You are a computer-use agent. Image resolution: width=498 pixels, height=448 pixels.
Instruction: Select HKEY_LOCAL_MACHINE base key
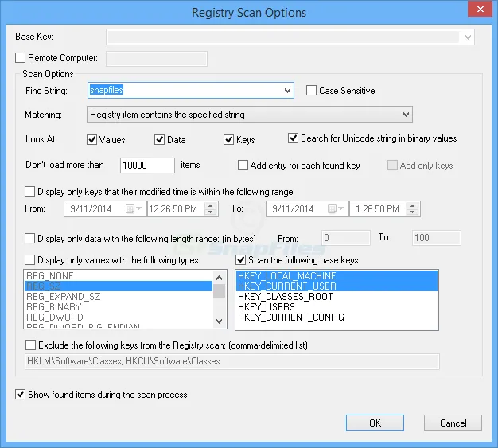point(337,276)
